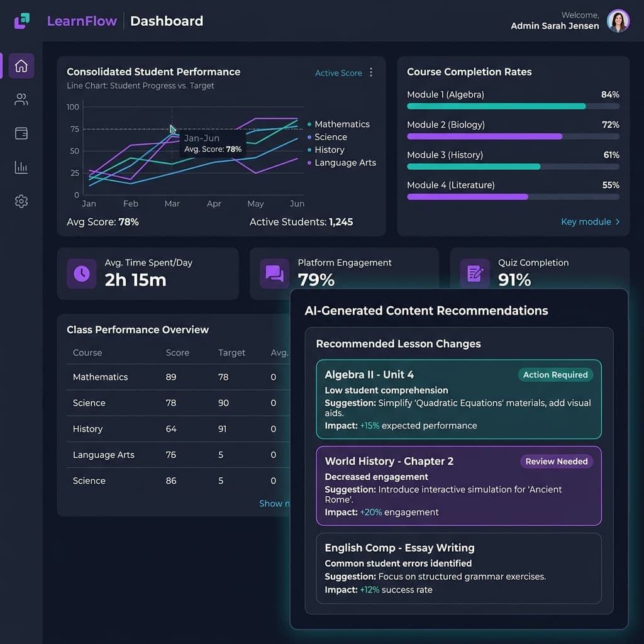Click the Dashboard title in header
Image resolution: width=644 pixels, height=644 pixels.
pos(166,21)
